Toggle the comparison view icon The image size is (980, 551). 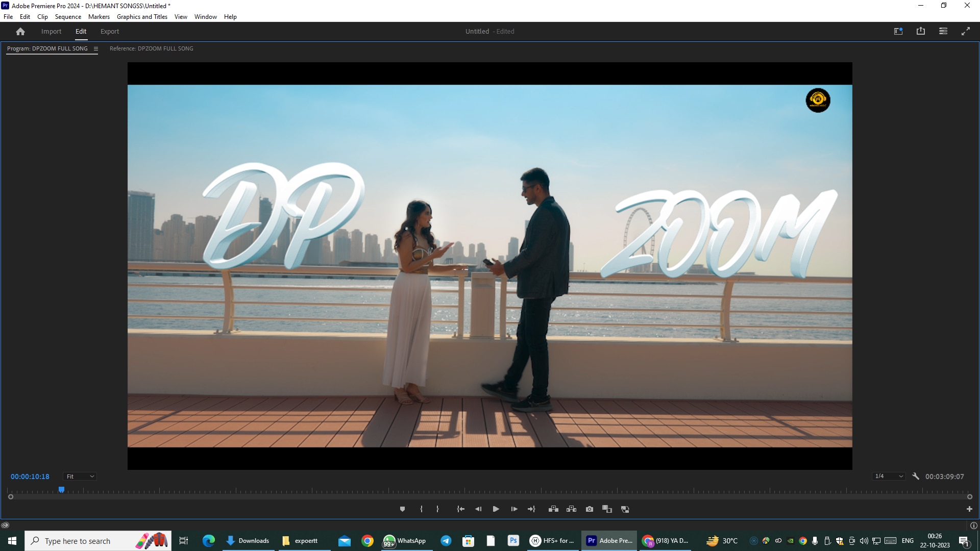coord(607,509)
